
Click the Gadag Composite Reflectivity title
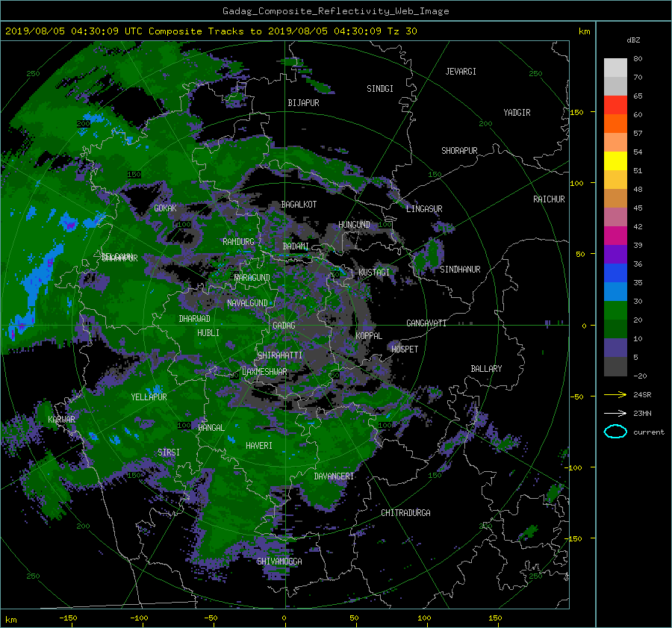click(x=335, y=11)
